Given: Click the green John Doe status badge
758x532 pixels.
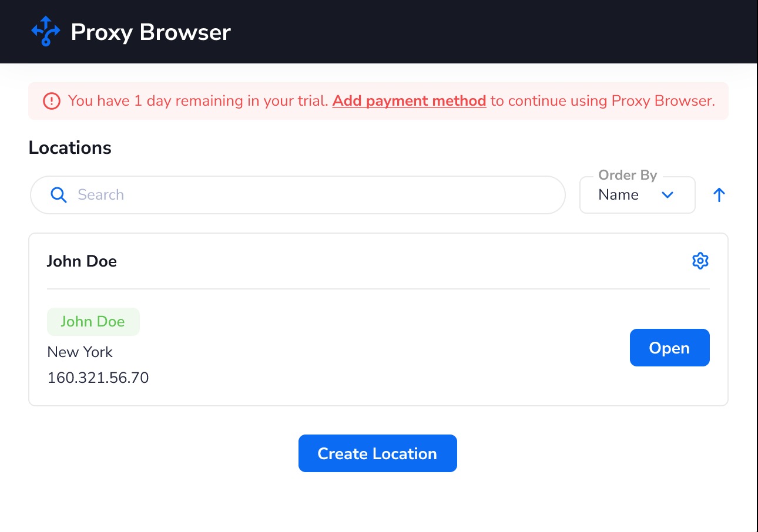Looking at the screenshot, I should coord(93,321).
